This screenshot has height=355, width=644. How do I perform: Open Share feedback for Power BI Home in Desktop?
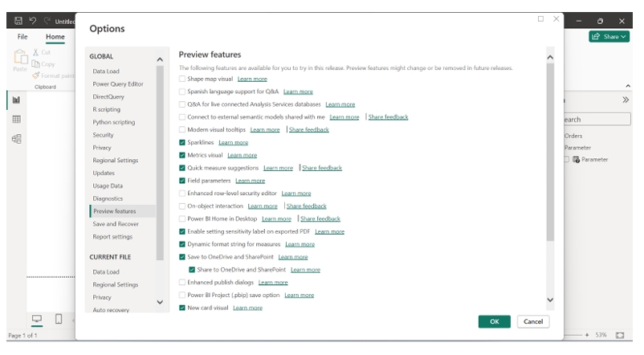[x=320, y=219]
